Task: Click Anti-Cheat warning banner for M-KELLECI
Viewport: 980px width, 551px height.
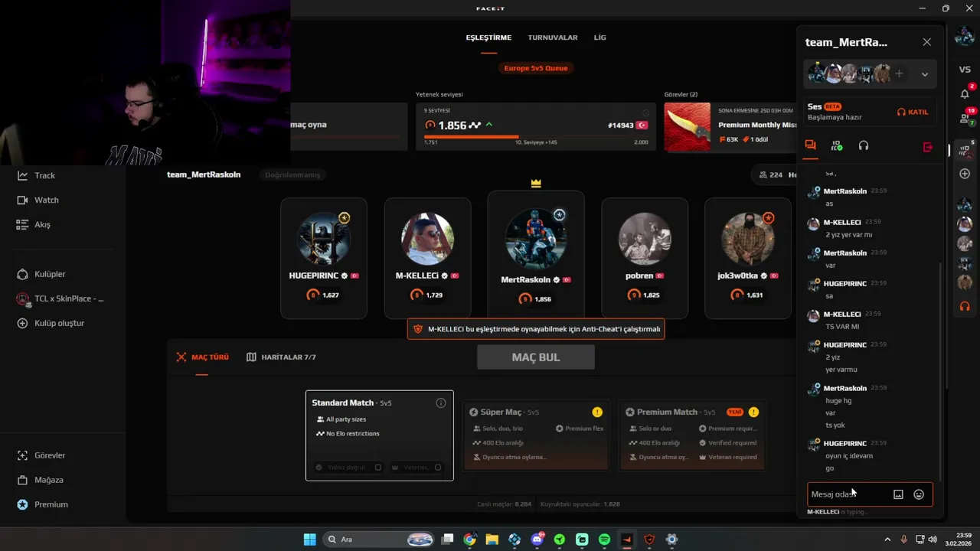Action: click(536, 329)
